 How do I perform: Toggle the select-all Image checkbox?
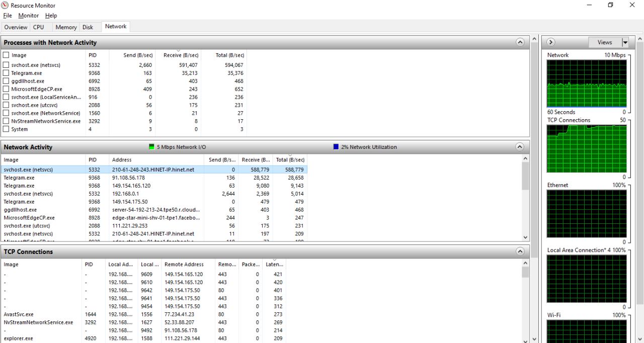point(6,55)
